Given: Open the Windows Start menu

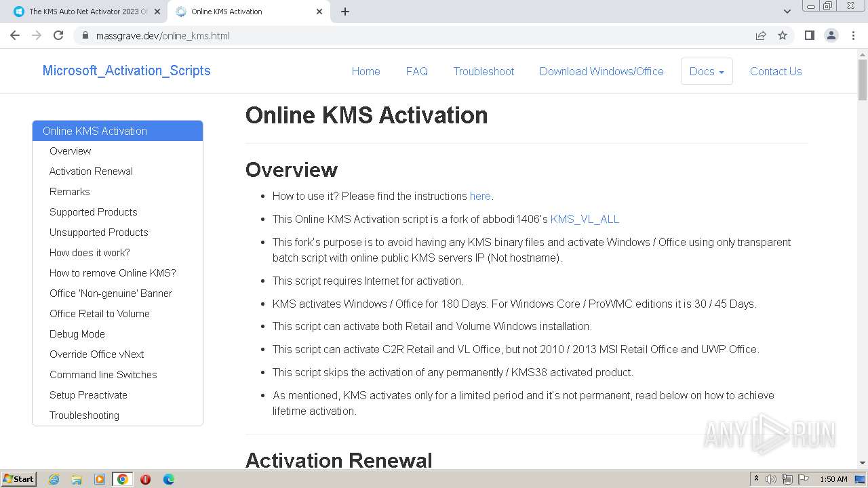Looking at the screenshot, I should [x=18, y=479].
